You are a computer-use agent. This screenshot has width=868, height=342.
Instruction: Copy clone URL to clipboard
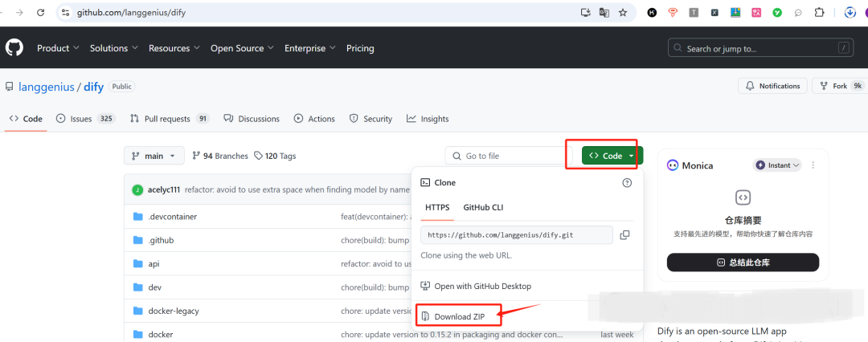[x=624, y=234]
